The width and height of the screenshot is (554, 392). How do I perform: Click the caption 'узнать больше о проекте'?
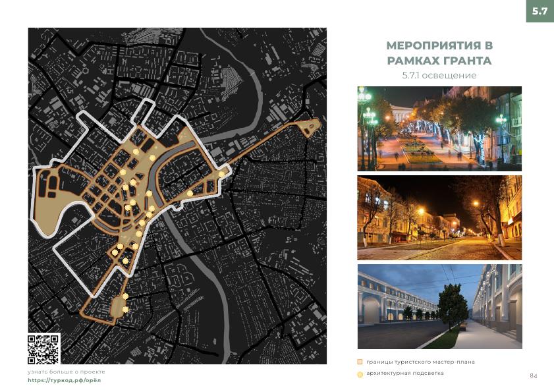(x=67, y=372)
